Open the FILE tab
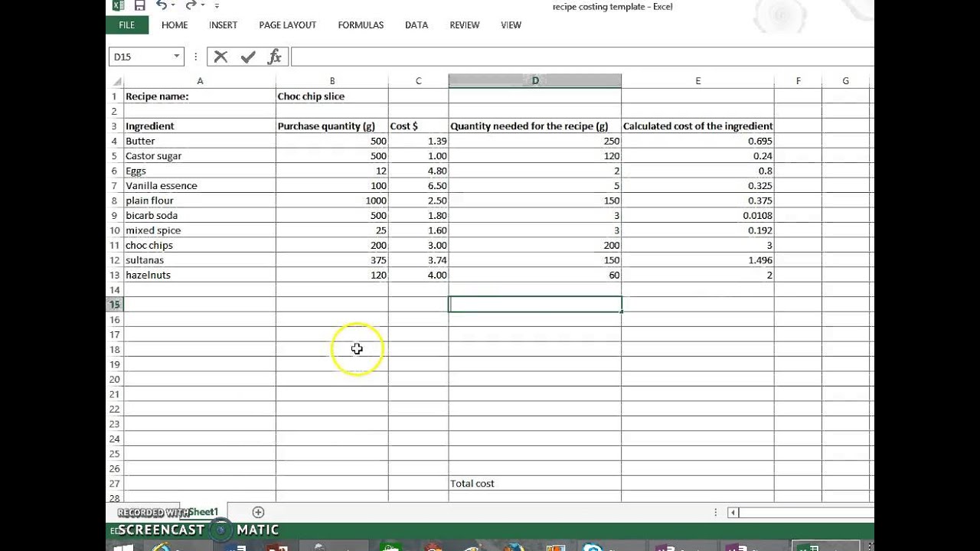The image size is (980, 551). pyautogui.click(x=127, y=25)
